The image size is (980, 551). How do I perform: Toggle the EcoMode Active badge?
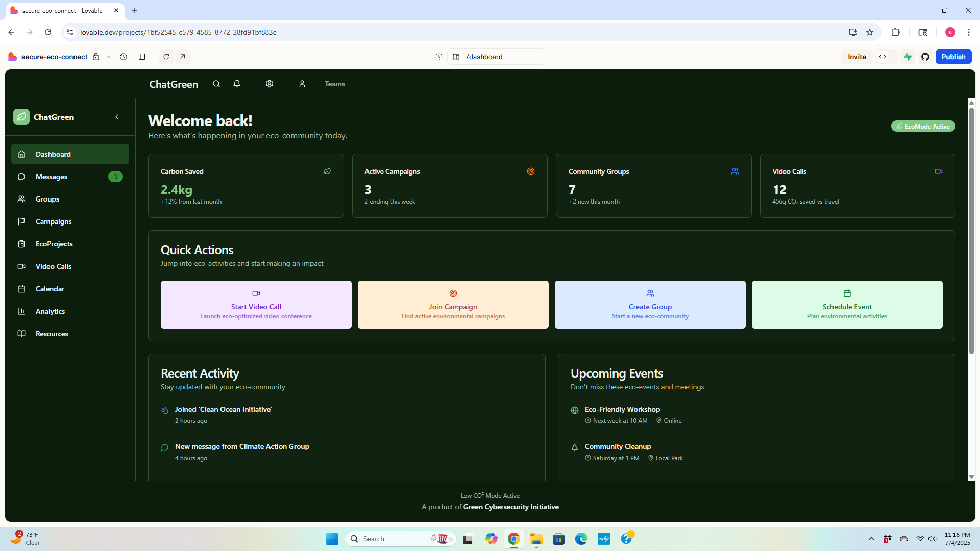point(923,126)
